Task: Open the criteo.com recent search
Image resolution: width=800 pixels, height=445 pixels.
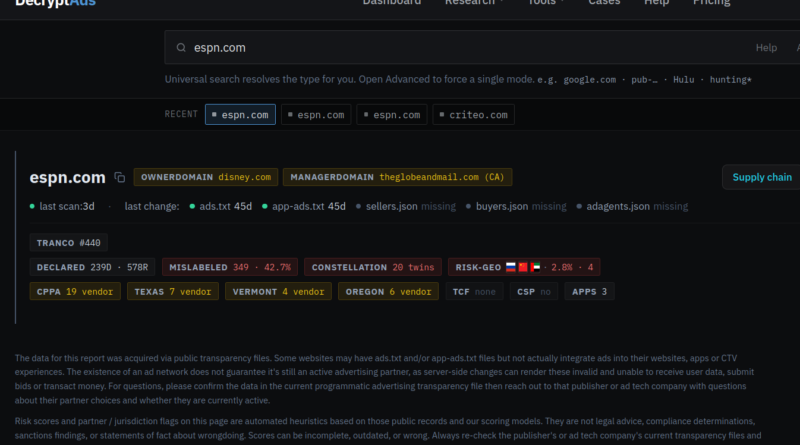Action: (x=473, y=115)
